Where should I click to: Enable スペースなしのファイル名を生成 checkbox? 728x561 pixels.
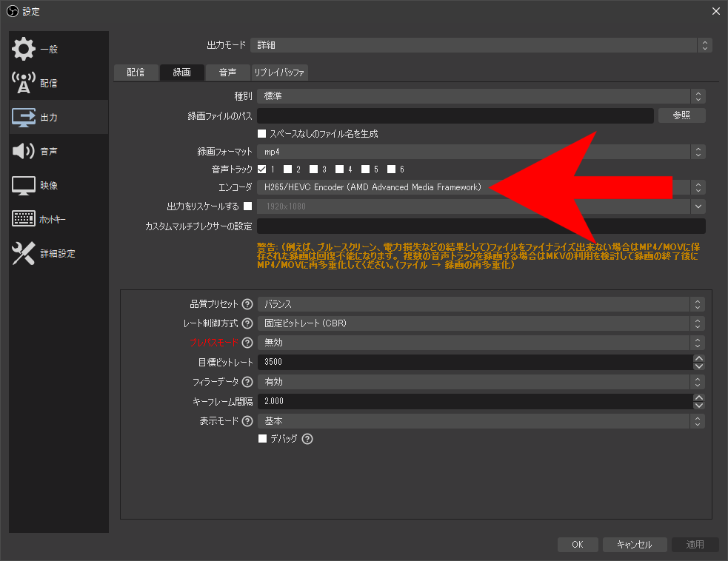(x=262, y=134)
